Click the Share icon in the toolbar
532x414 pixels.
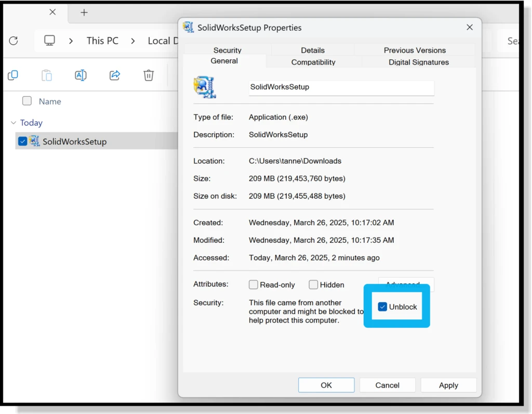pos(114,75)
